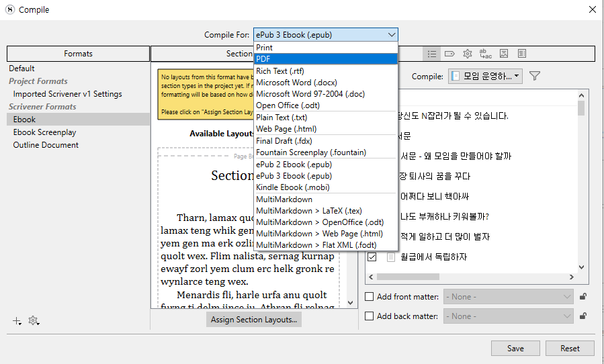This screenshot has height=364, width=604.
Task: Open the replacements ab-ac icon tab
Action: click(485, 54)
